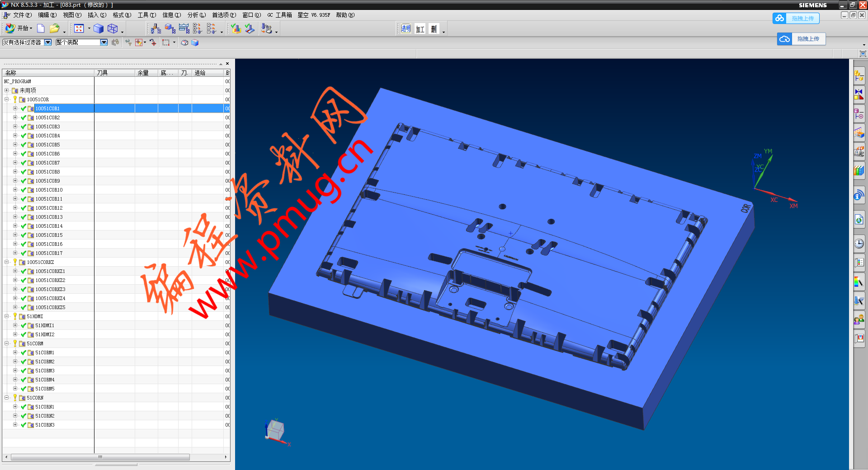Open the 首选项 Preferences menu
The width and height of the screenshot is (868, 470).
(x=224, y=15)
